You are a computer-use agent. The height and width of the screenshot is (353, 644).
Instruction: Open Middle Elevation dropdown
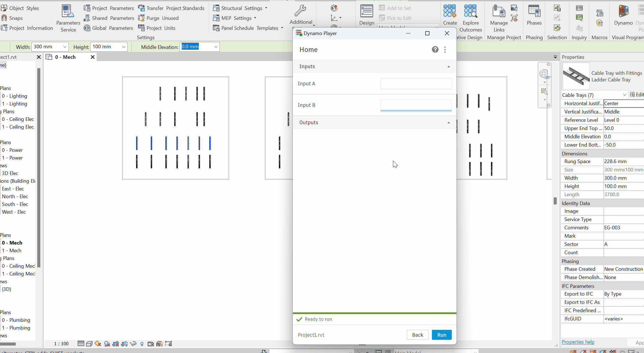tap(216, 47)
